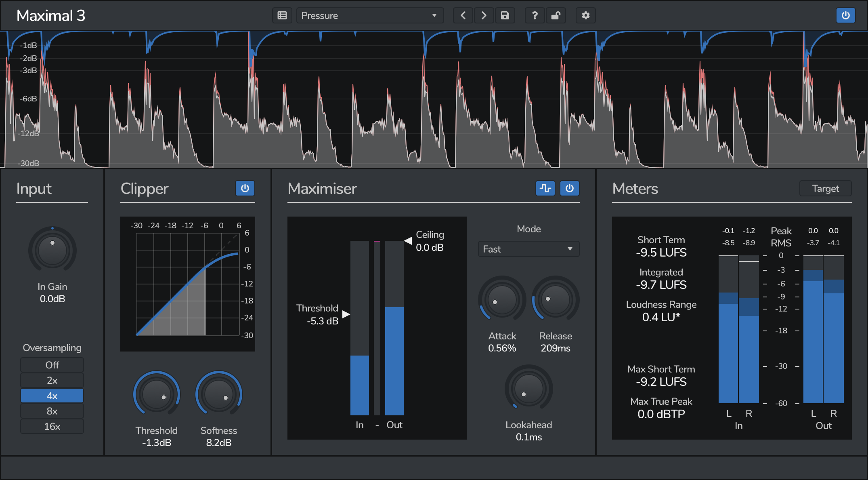Click the Lookahead 0.1ms value
Image resolution: width=868 pixels, height=480 pixels.
(x=528, y=437)
